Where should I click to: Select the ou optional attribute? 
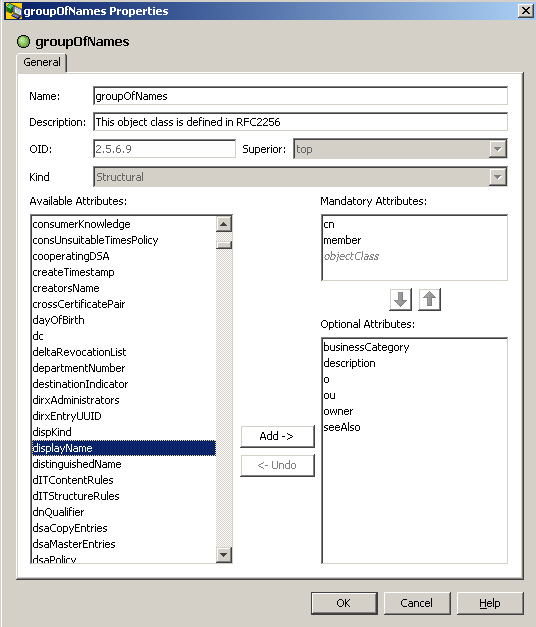pyautogui.click(x=414, y=395)
